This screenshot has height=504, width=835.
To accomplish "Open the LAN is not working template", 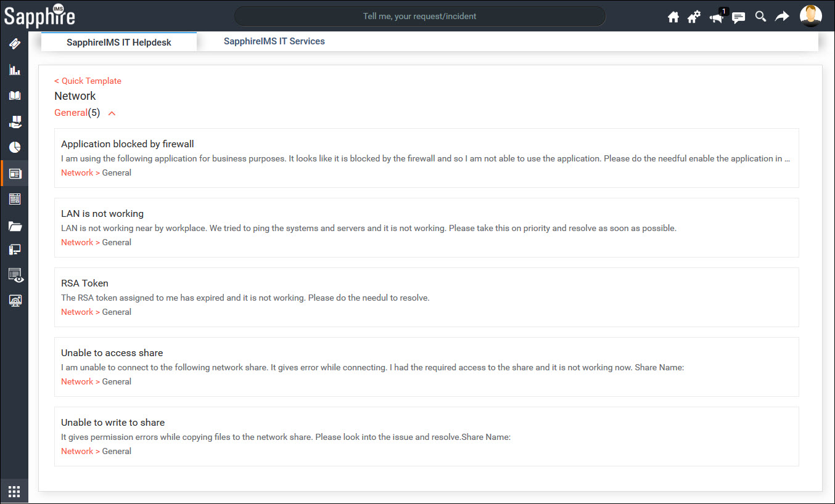I will (102, 214).
